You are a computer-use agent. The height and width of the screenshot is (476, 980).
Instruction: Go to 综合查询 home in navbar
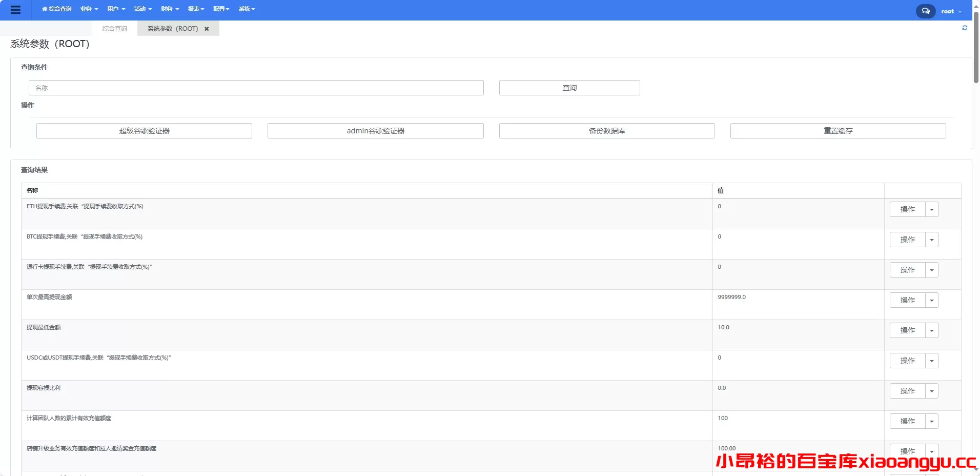pyautogui.click(x=57, y=9)
